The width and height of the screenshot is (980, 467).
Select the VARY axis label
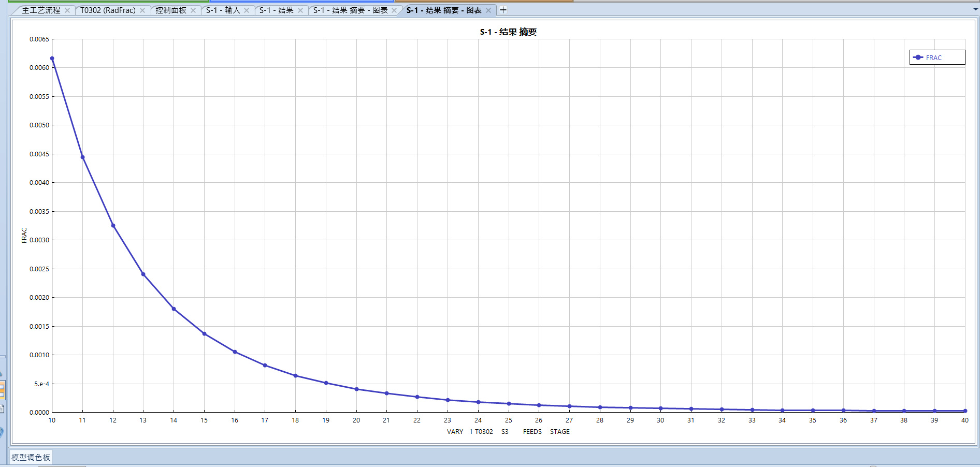coord(455,432)
